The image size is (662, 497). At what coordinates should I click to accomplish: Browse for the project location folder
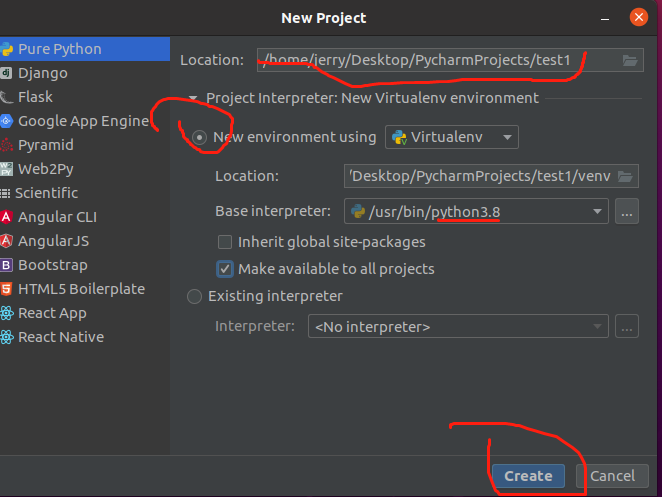pyautogui.click(x=630, y=60)
